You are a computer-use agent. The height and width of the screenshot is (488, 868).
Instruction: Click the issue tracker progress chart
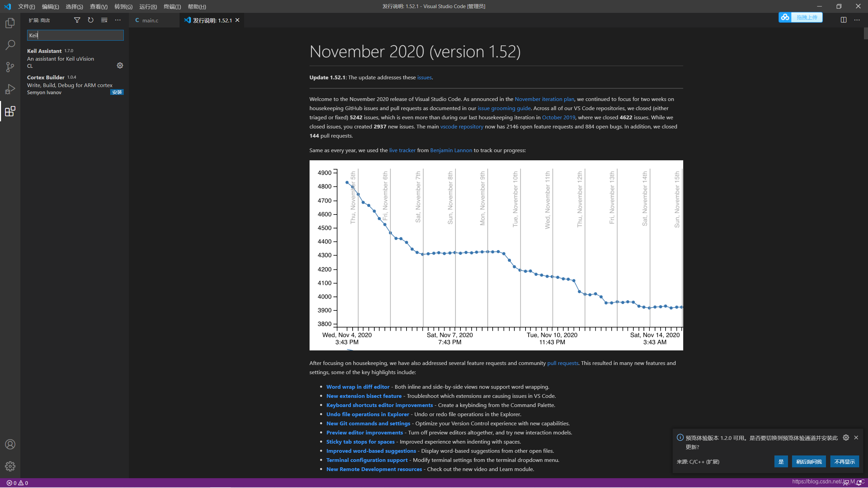coord(496,255)
